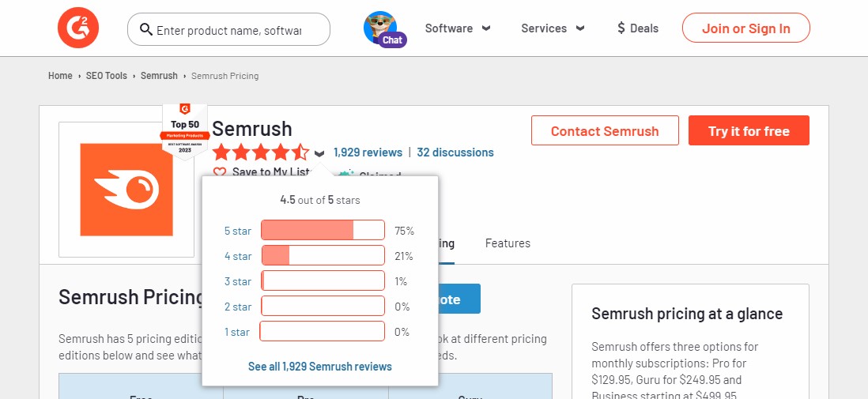The height and width of the screenshot is (399, 868).
Task: Focus the product name search field
Action: tap(228, 29)
